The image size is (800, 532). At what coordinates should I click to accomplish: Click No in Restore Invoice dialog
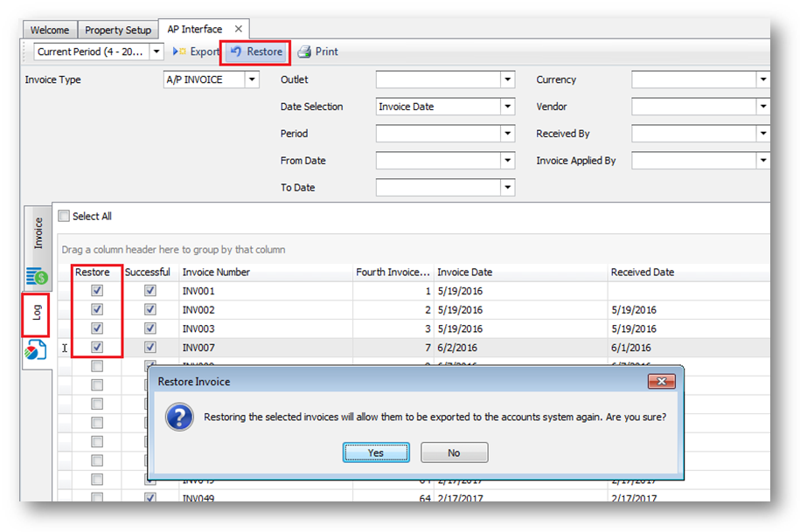(454, 453)
